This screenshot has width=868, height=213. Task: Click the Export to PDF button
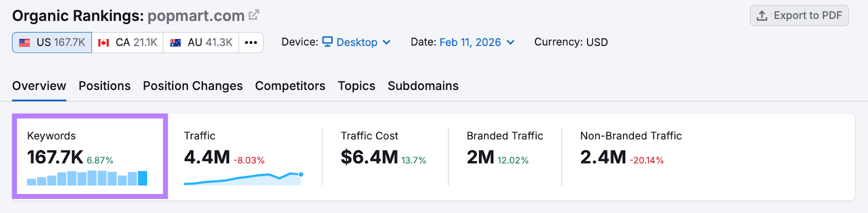point(799,16)
